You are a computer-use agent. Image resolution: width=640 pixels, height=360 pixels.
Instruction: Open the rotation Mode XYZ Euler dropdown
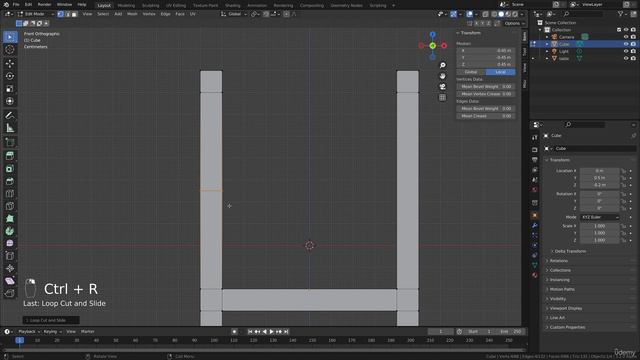[x=600, y=217]
